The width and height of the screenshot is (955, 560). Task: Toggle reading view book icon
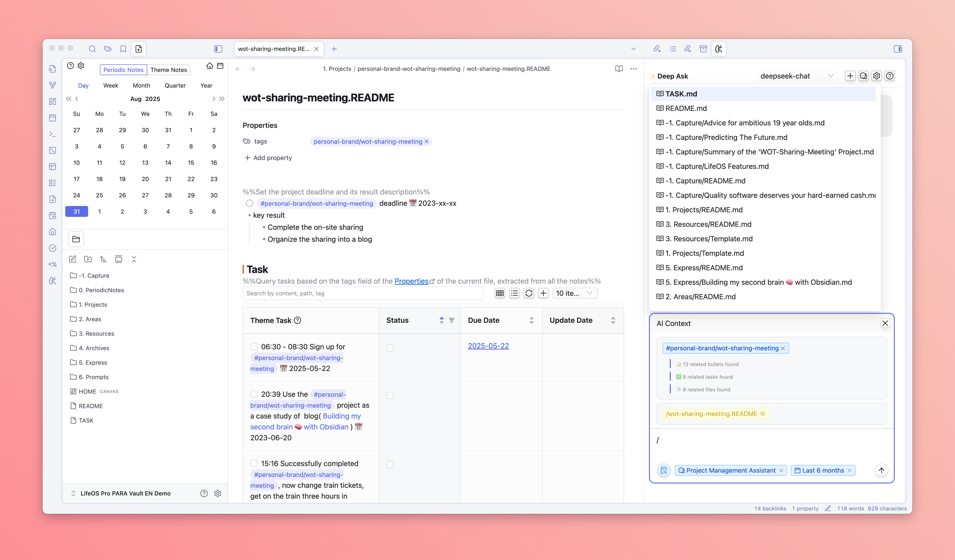pos(619,69)
